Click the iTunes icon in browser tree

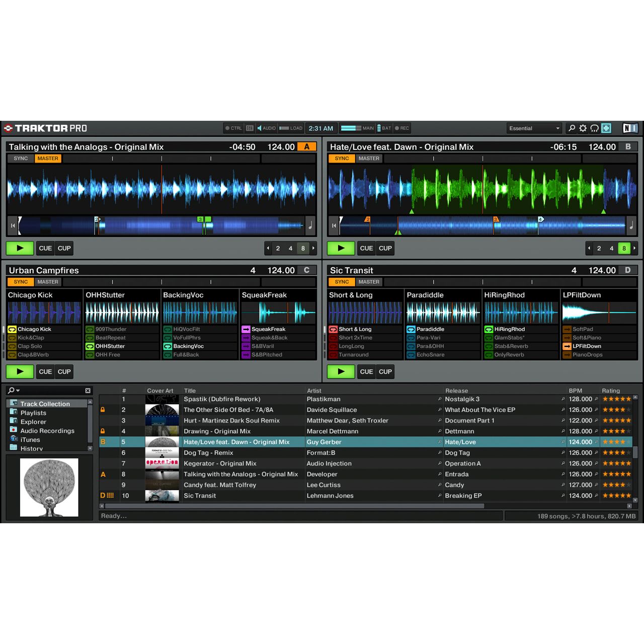(x=14, y=439)
